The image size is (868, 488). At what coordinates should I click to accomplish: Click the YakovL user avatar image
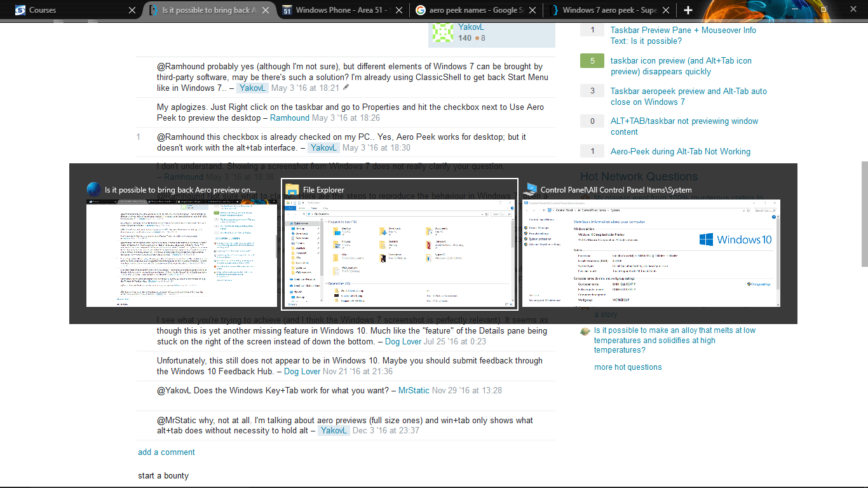click(x=443, y=32)
